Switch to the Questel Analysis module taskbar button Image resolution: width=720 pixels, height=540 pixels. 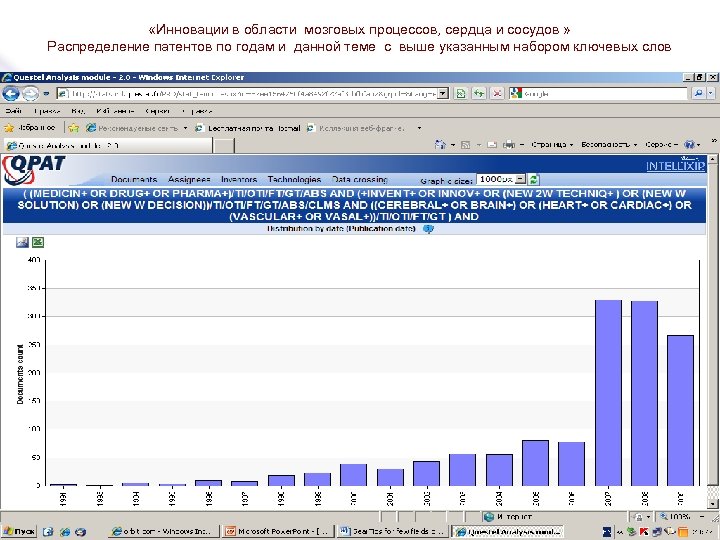pyautogui.click(x=507, y=532)
